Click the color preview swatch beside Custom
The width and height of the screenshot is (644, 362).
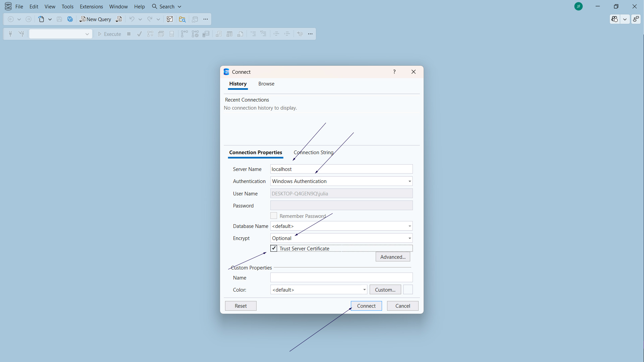coord(408,290)
